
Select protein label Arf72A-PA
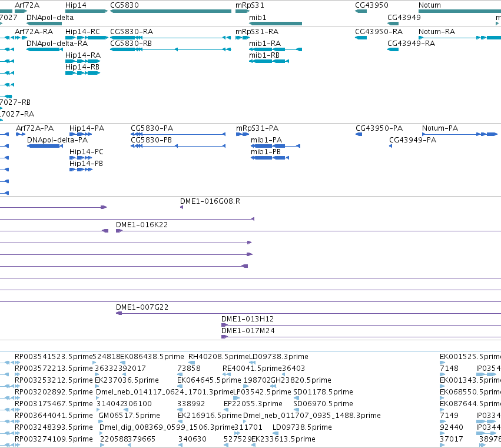(35, 128)
